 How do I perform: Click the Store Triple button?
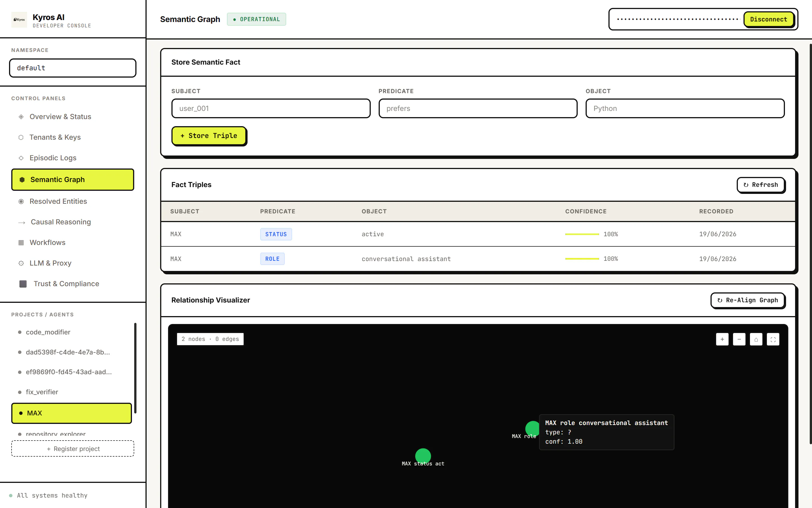(209, 136)
